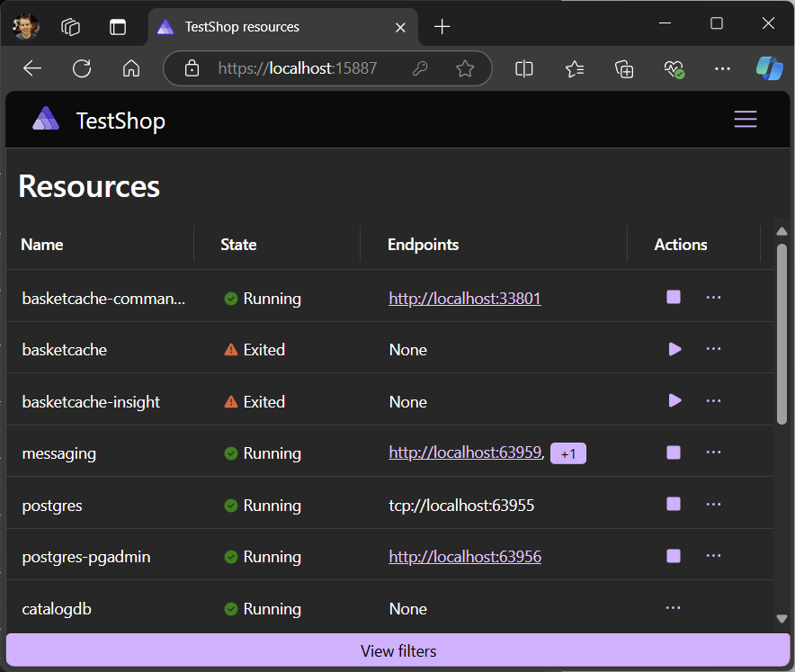
Task: Stop the basketcache-commander resource
Action: 674,297
